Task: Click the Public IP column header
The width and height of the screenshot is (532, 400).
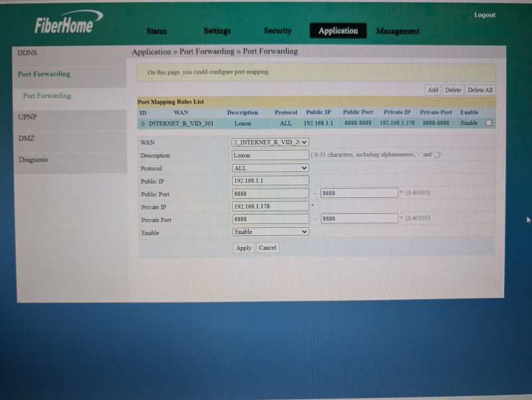Action: 319,112
